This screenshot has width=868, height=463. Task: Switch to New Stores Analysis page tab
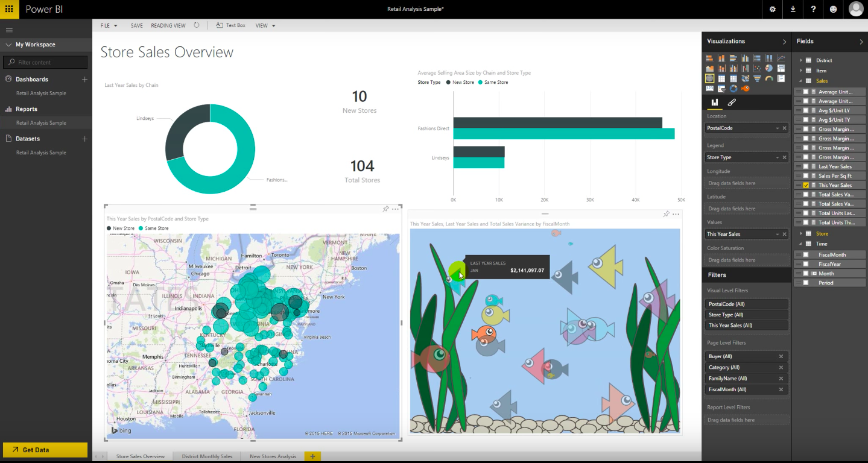[x=273, y=456]
